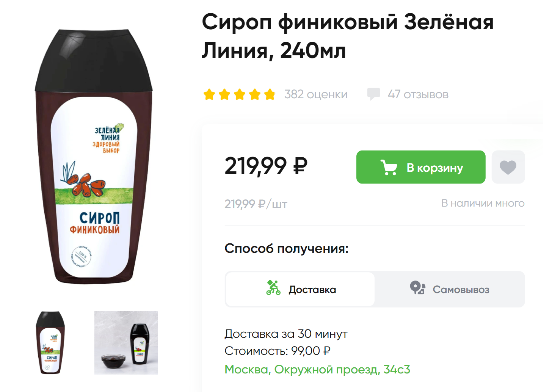Click the review speech bubble icon
552x392 pixels.
point(373,94)
